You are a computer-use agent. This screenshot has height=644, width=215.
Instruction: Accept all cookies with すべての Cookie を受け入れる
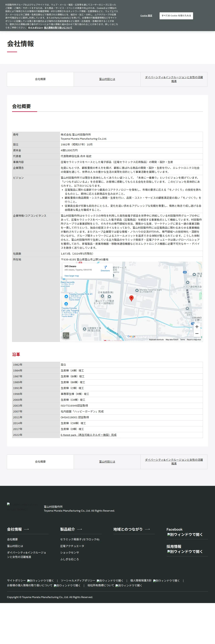point(176,16)
